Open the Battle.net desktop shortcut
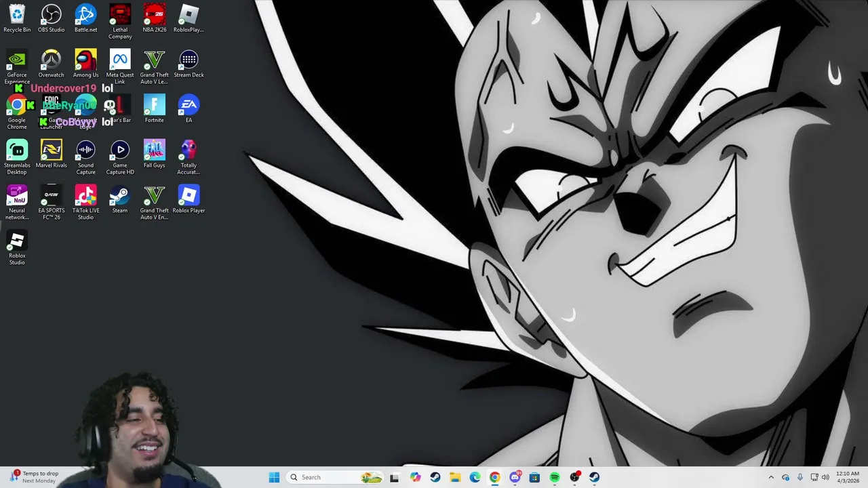This screenshot has height=488, width=868. pos(85,19)
